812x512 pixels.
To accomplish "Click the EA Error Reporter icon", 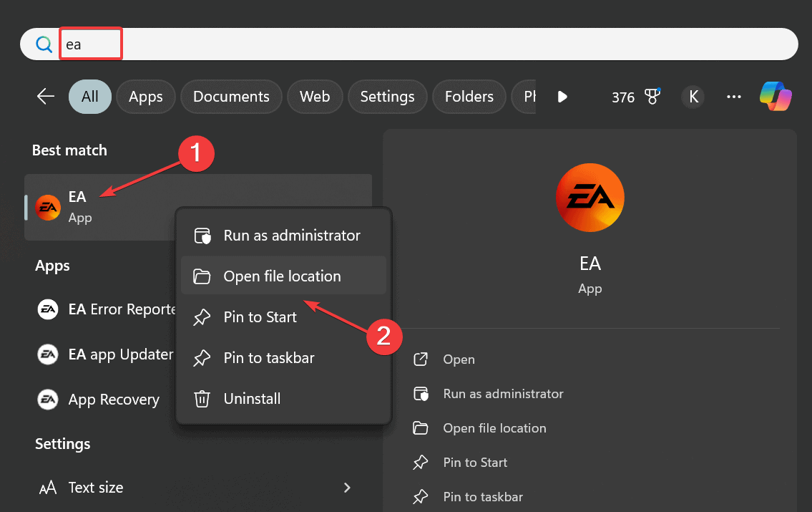I will pos(48,309).
